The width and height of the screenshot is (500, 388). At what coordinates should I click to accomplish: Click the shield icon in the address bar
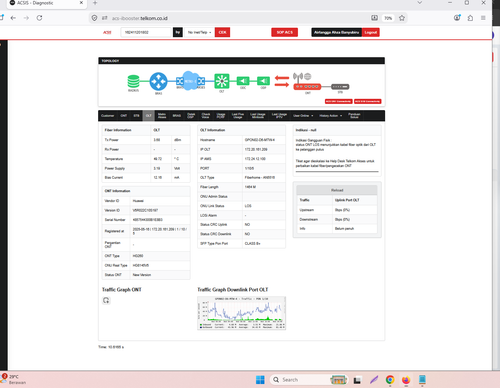94,18
